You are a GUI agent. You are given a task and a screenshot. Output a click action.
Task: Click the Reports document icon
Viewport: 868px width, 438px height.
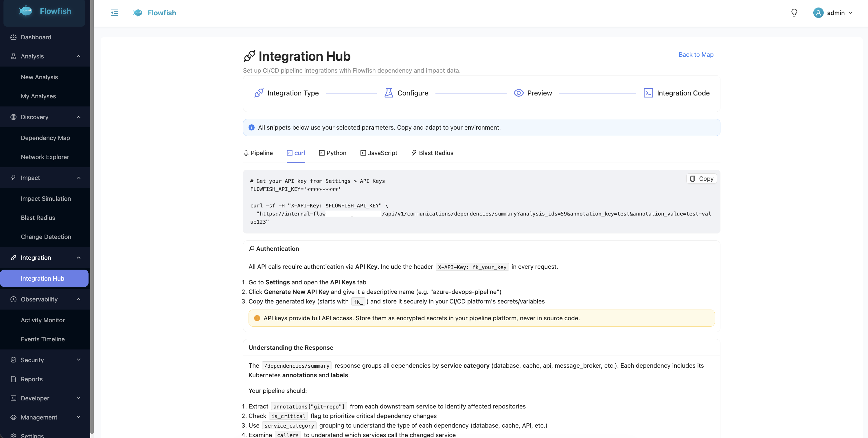pyautogui.click(x=14, y=379)
